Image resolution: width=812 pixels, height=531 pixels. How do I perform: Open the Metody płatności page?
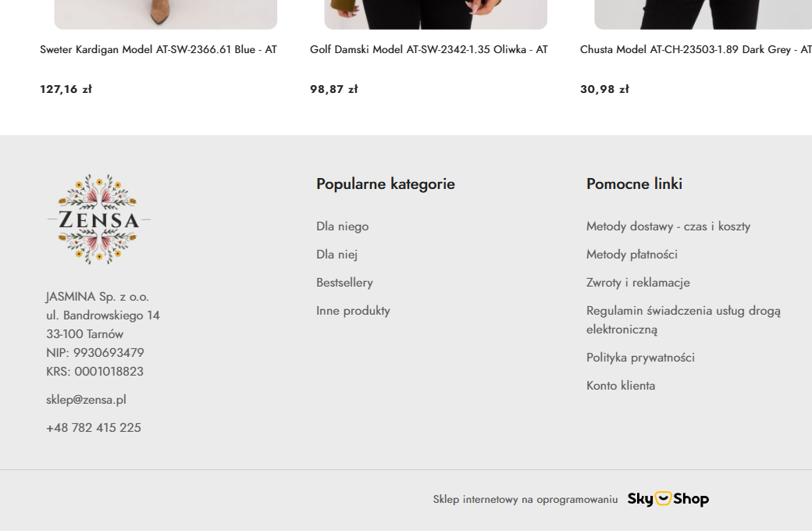click(x=632, y=255)
